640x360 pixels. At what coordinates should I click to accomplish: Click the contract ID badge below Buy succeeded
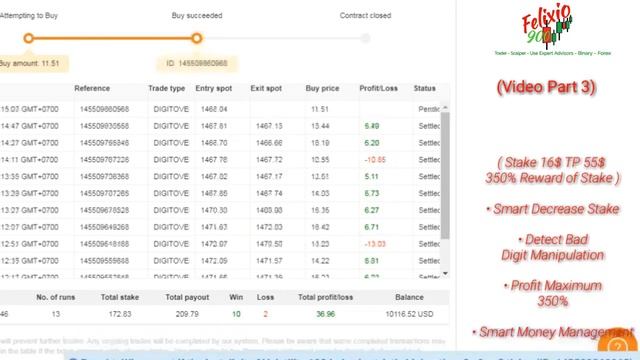[197, 64]
